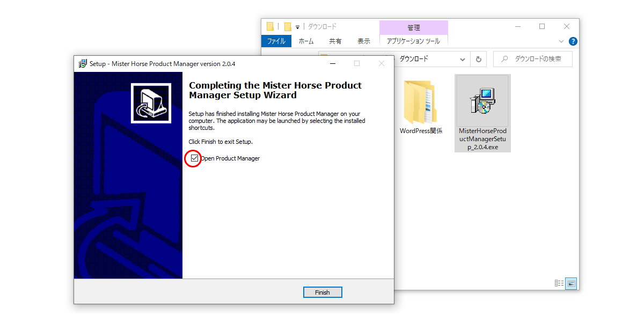The height and width of the screenshot is (322, 644).
Task: Switch Explorer to details view icon
Action: pos(559,283)
